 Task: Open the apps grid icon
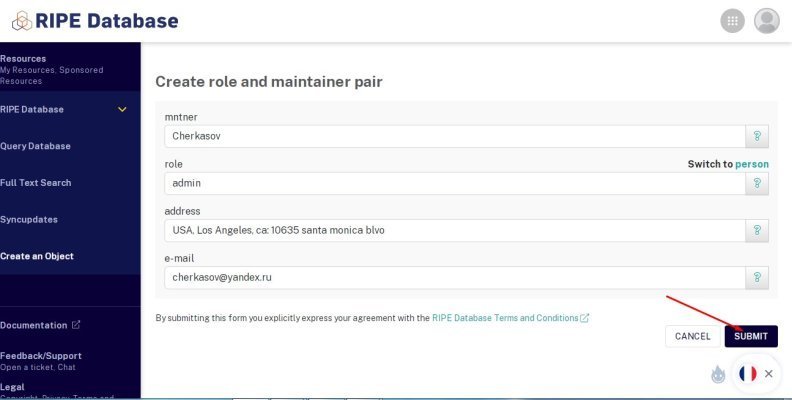point(732,21)
